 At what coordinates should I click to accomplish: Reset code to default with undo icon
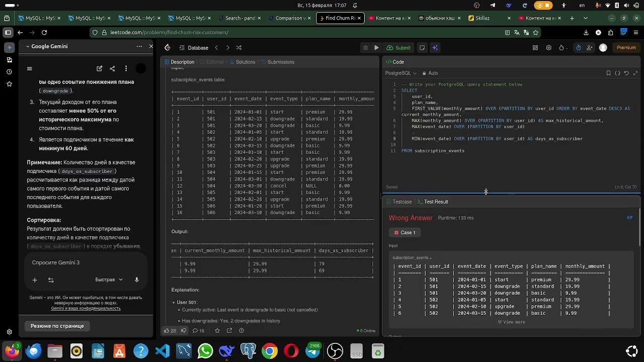[626, 73]
